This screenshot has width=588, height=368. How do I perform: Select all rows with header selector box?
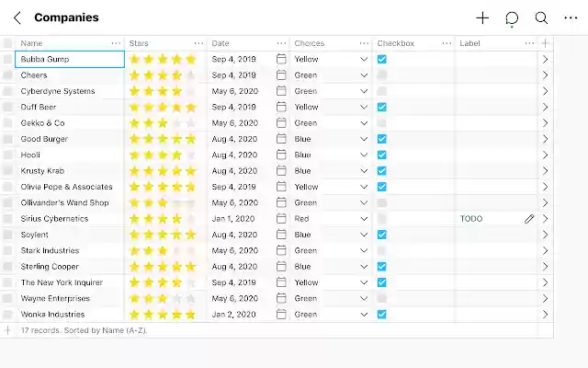click(7, 43)
